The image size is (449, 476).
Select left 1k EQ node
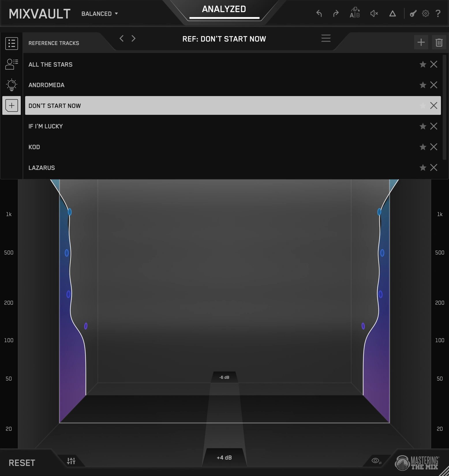[x=70, y=212]
